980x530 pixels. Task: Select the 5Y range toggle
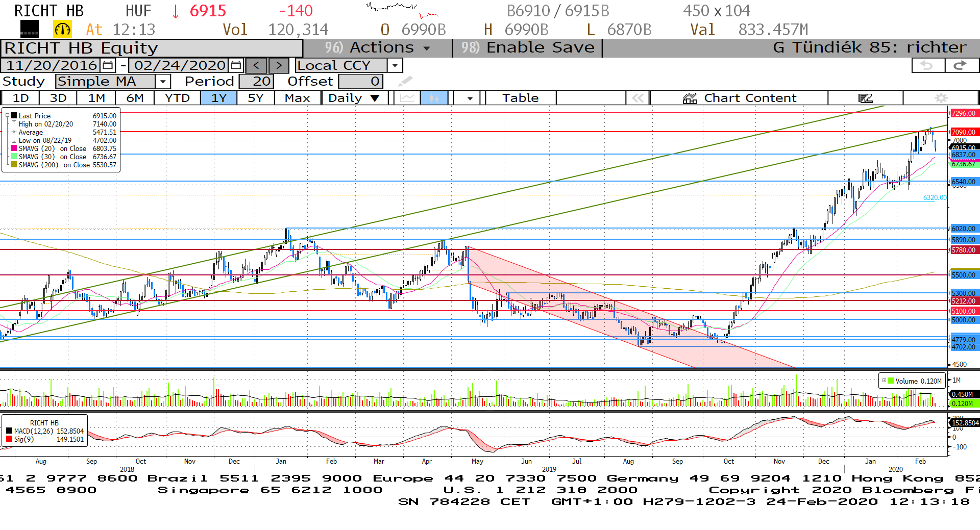[x=256, y=98]
